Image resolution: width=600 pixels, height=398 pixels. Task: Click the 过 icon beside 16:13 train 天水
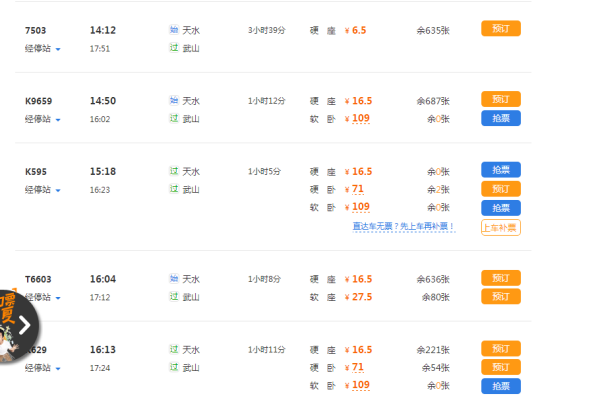[174, 349]
